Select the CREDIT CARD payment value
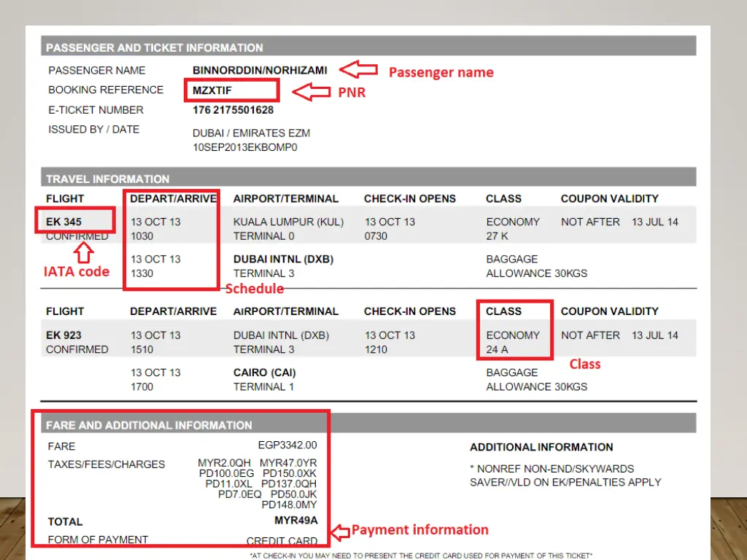Image resolution: width=747 pixels, height=560 pixels. pyautogui.click(x=282, y=541)
